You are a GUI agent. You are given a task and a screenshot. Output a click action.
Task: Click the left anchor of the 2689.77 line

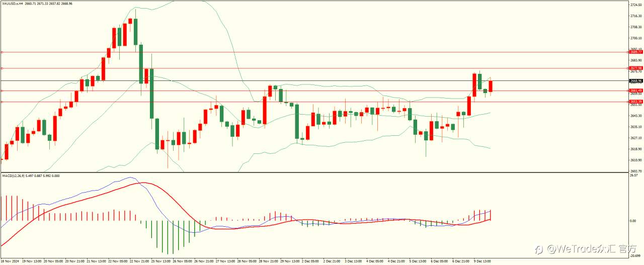[2, 52]
